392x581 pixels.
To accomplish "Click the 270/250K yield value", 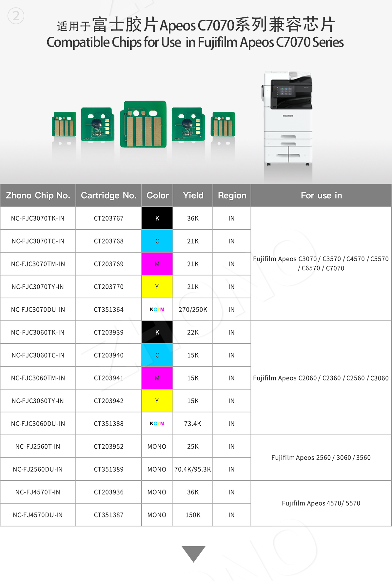I will click(193, 310).
